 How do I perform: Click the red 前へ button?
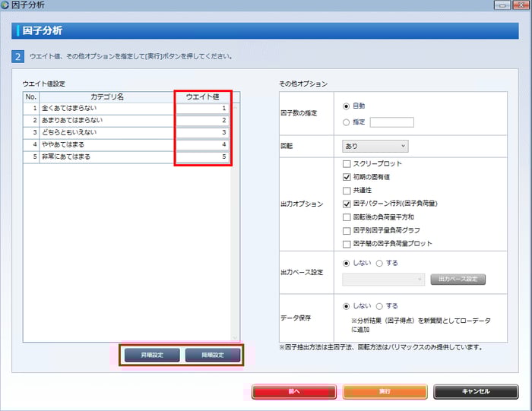(x=294, y=392)
